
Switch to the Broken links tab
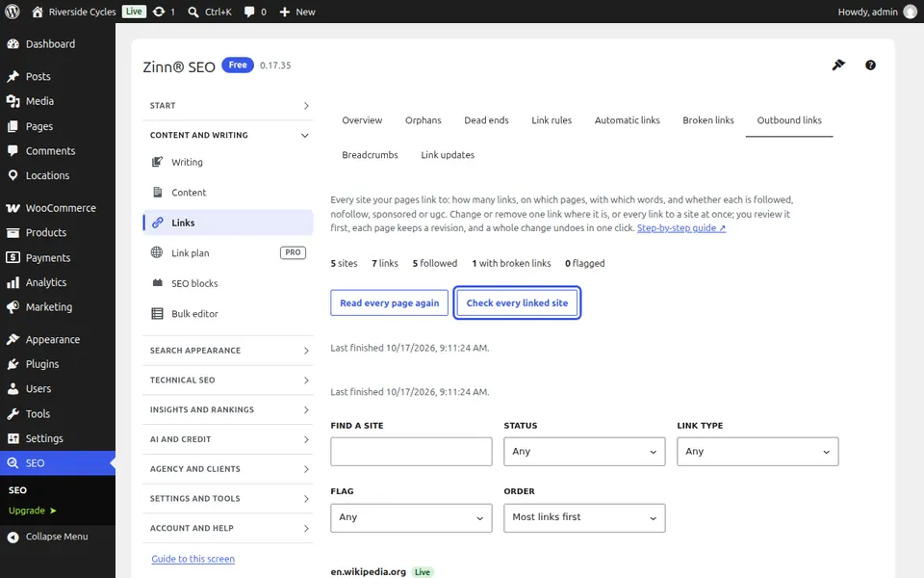pos(708,120)
